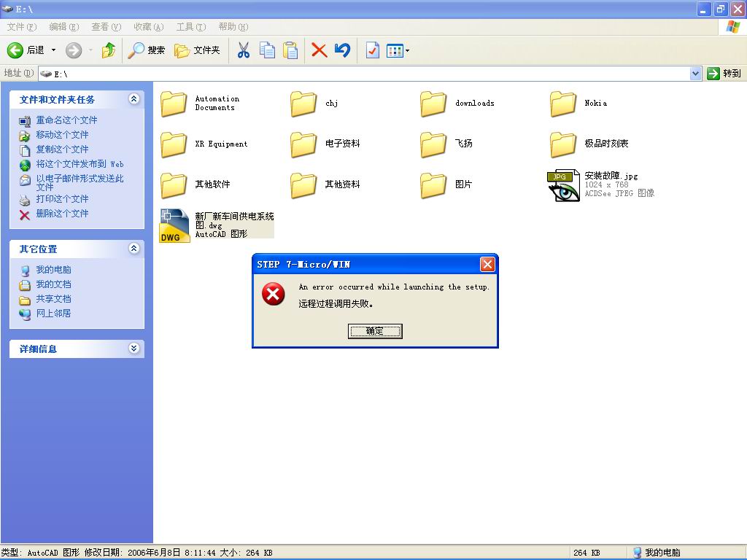This screenshot has height=560, width=747.
Task: Collapse the 文件和文件夹任务 panel
Action: [x=133, y=99]
